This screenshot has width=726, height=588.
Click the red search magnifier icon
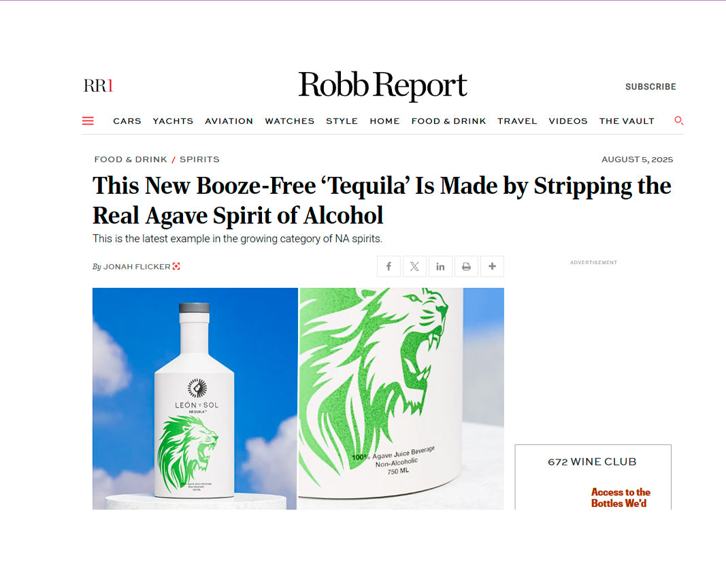click(x=679, y=120)
